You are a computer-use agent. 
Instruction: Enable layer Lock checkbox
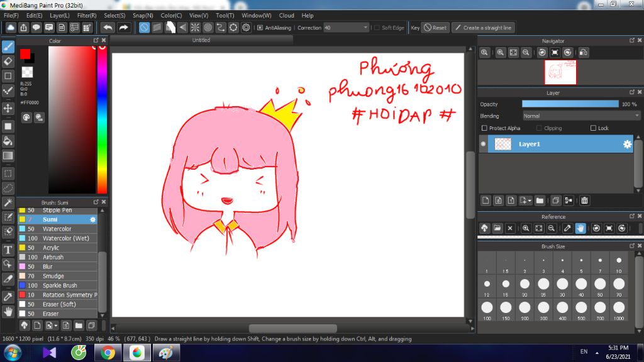(x=593, y=128)
